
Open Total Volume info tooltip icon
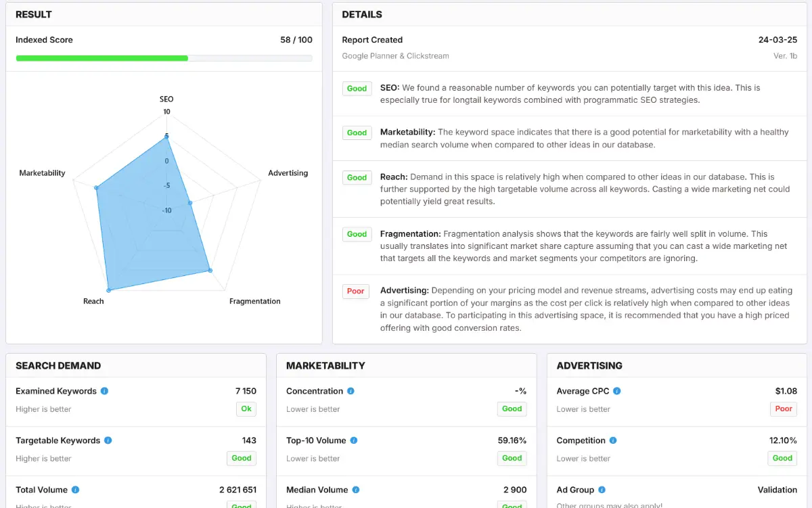click(x=75, y=490)
